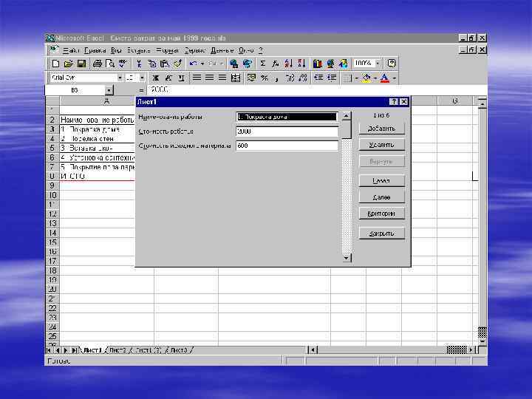Click the Добавить button in the form
Screen dimensions: 532x399
[382, 129]
